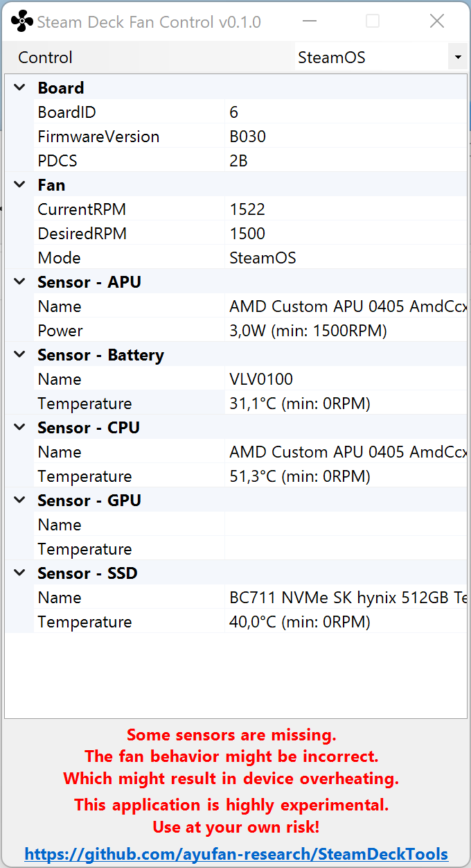Collapse the Sensor - CPU chevron
The width and height of the screenshot is (471, 868).
20,428
